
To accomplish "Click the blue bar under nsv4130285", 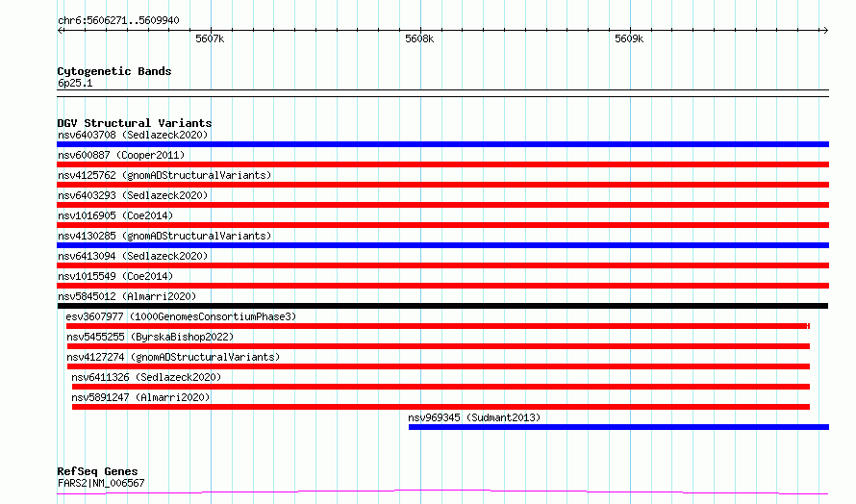I will 442,245.
